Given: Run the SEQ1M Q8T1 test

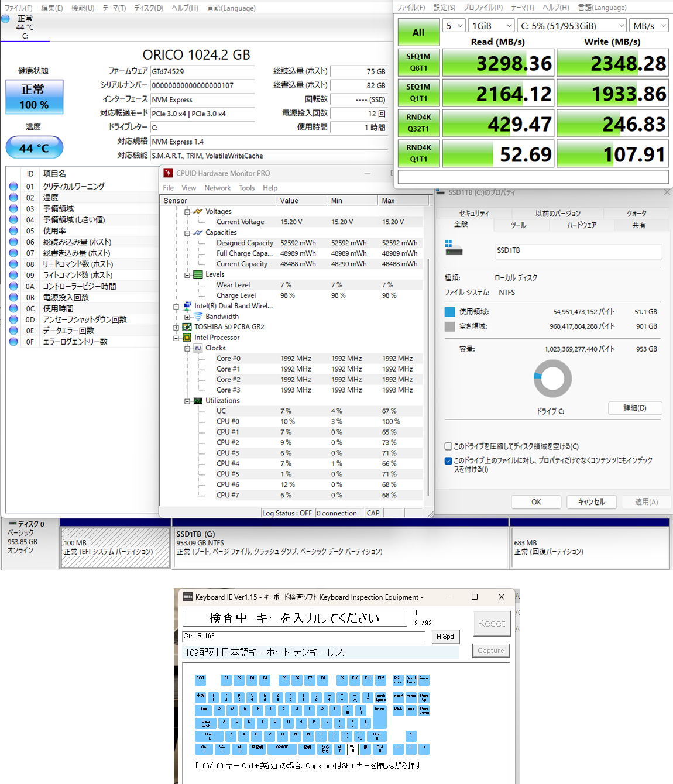Looking at the screenshot, I should [x=418, y=63].
